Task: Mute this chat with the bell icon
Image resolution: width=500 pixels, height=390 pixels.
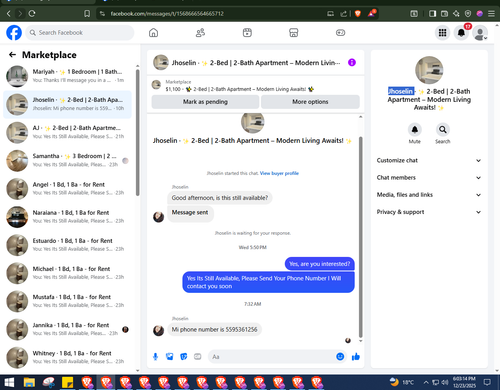Action: [415, 130]
